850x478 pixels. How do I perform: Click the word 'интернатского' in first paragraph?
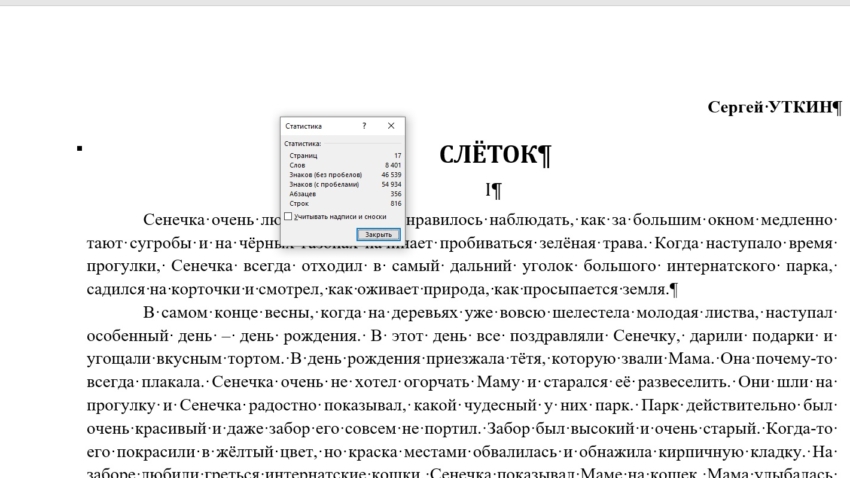coord(733,266)
